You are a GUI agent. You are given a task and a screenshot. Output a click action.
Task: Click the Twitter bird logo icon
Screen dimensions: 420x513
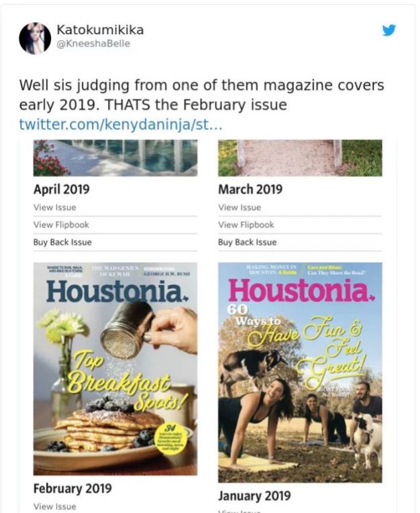[389, 30]
